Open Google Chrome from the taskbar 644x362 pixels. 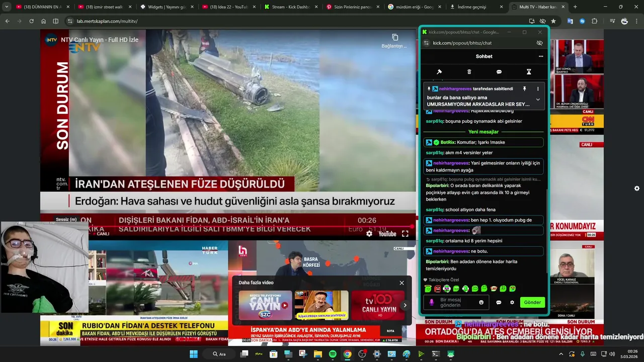[x=347, y=354]
